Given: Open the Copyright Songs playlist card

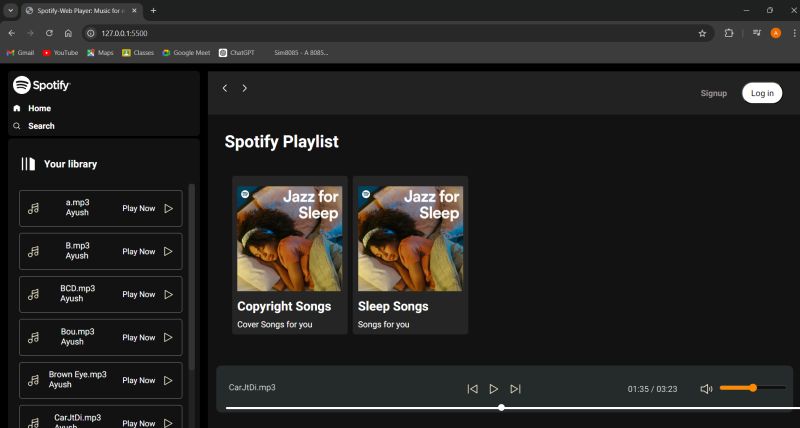Looking at the screenshot, I should tap(289, 255).
